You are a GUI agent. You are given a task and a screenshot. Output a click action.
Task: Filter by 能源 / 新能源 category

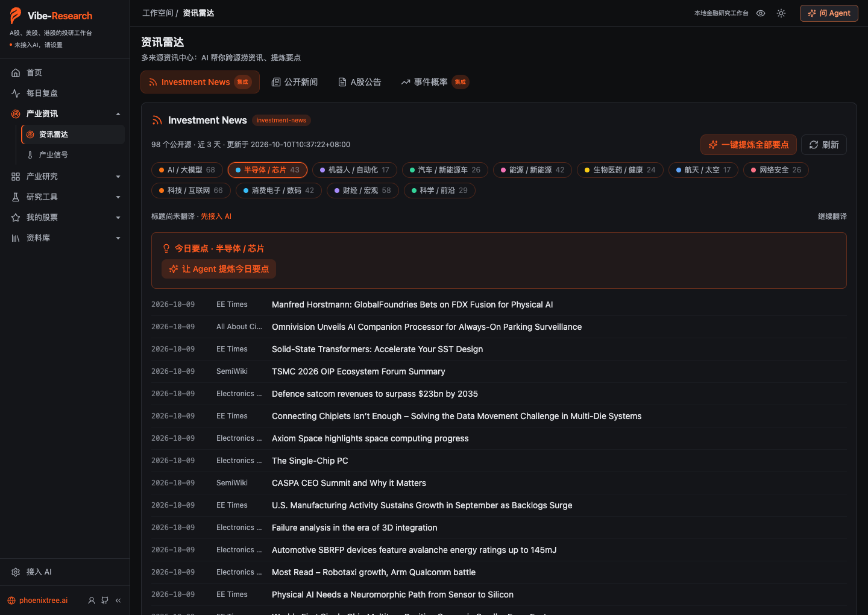[x=533, y=170]
